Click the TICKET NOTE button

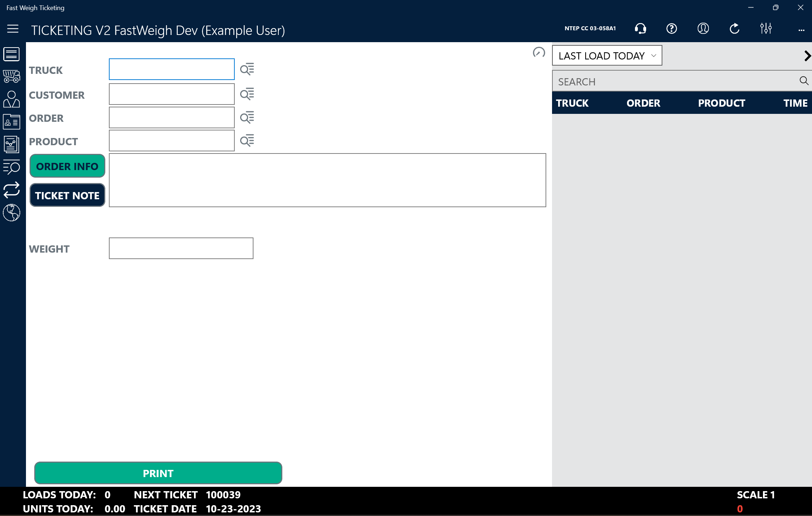click(x=67, y=195)
